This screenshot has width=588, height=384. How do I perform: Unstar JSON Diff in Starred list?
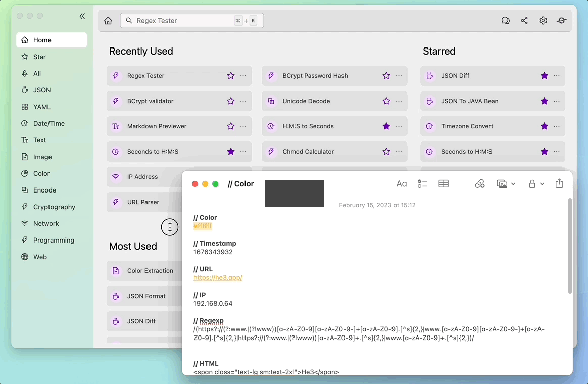pos(544,76)
